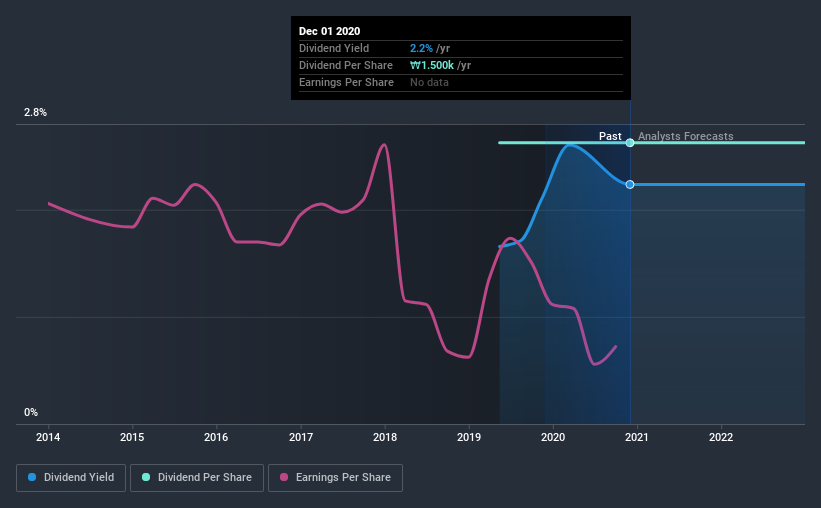
Task: Click the pink earnings line peak near 2018
Action: 383,145
